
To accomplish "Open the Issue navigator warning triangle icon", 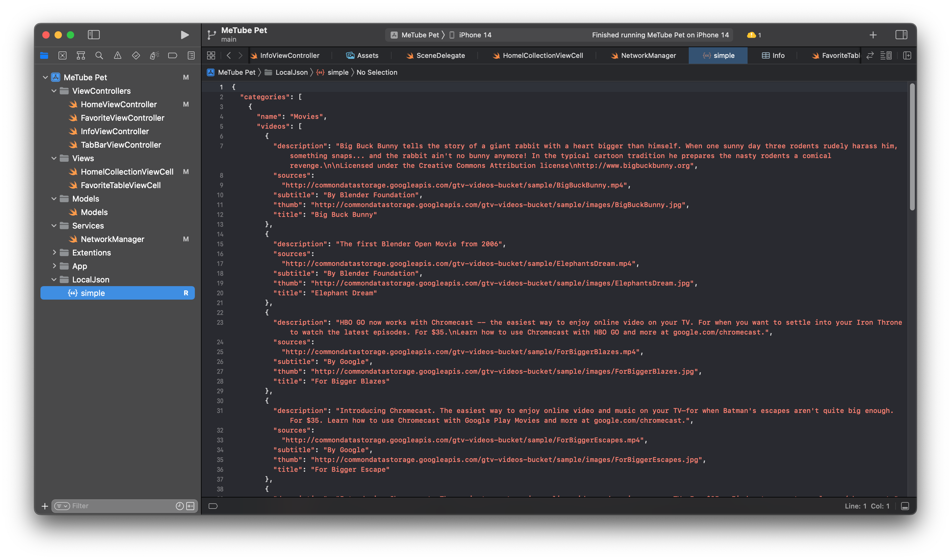I will pyautogui.click(x=118, y=55).
